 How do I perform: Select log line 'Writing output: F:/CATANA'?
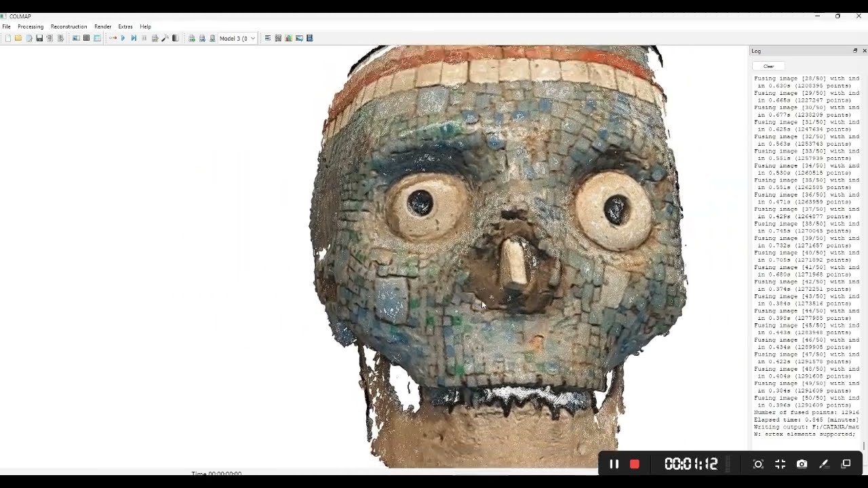(806, 427)
